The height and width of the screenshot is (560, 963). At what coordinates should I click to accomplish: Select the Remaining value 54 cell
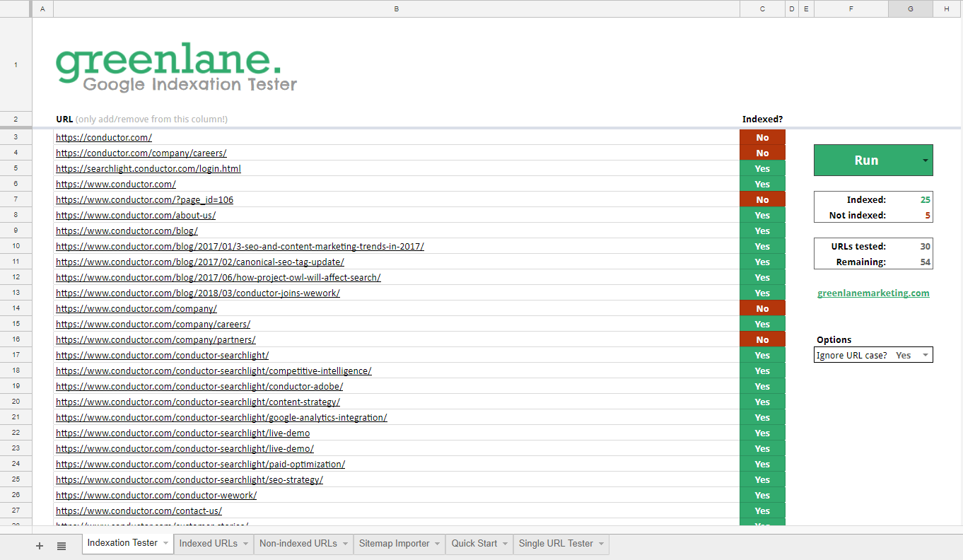tap(910, 262)
